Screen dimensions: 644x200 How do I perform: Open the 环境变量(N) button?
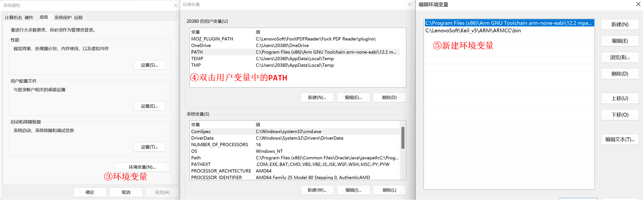pos(142,167)
